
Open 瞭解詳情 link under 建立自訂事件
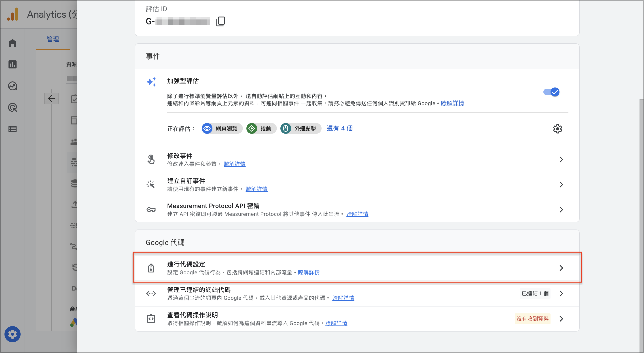pos(256,189)
